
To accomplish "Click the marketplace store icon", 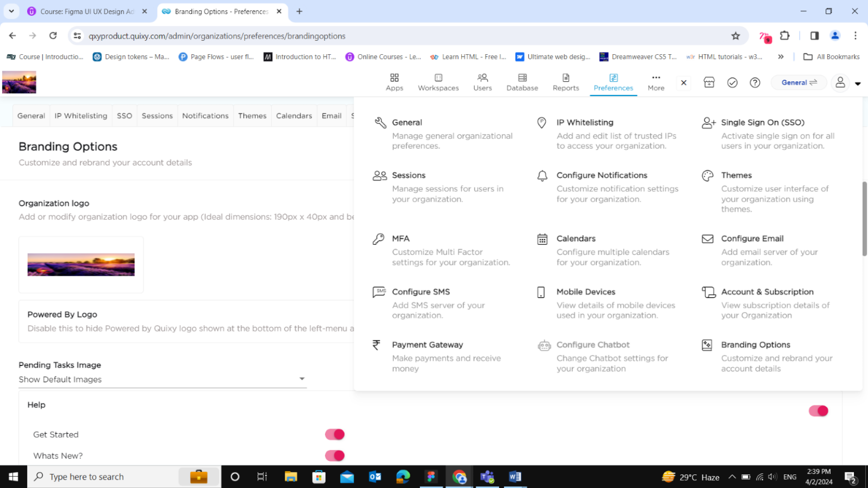I will (x=709, y=82).
